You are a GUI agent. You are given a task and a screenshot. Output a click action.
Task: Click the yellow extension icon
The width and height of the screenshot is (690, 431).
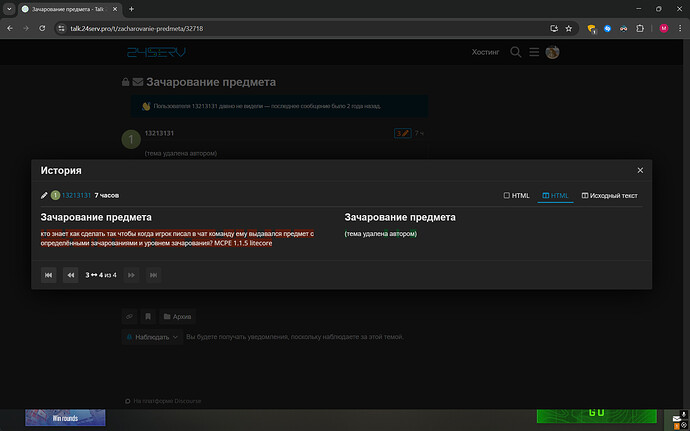pyautogui.click(x=591, y=29)
